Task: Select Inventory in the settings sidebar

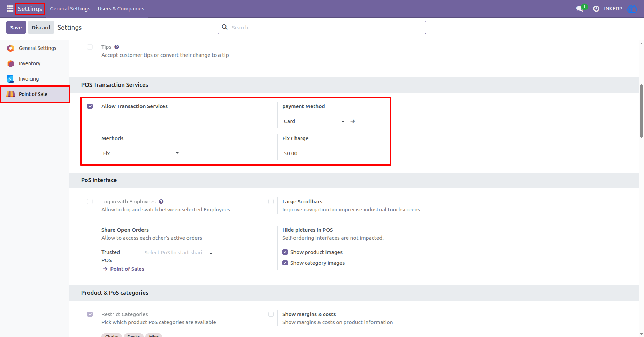Action: pos(34,63)
